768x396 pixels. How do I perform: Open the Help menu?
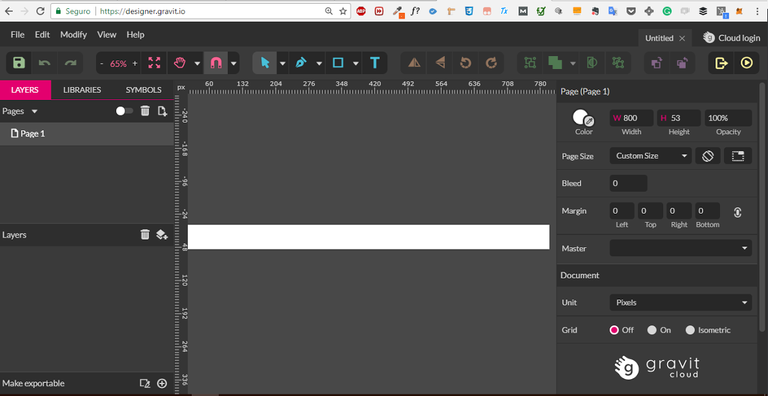pyautogui.click(x=135, y=35)
